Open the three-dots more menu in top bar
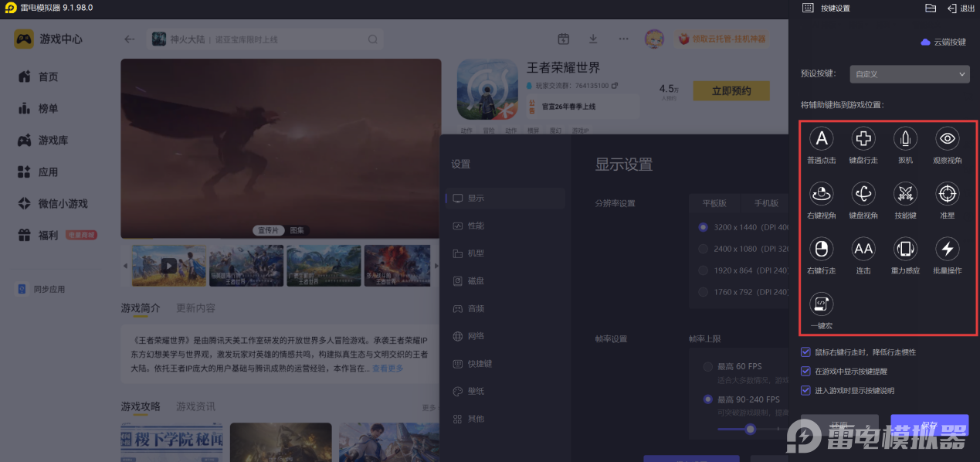Screen dimensions: 980x462 tap(623, 39)
